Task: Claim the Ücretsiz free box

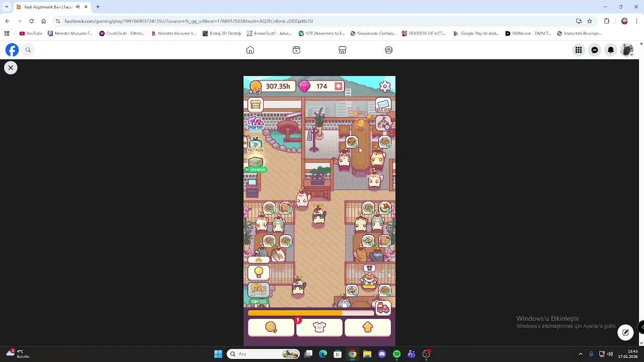Action: click(x=256, y=164)
